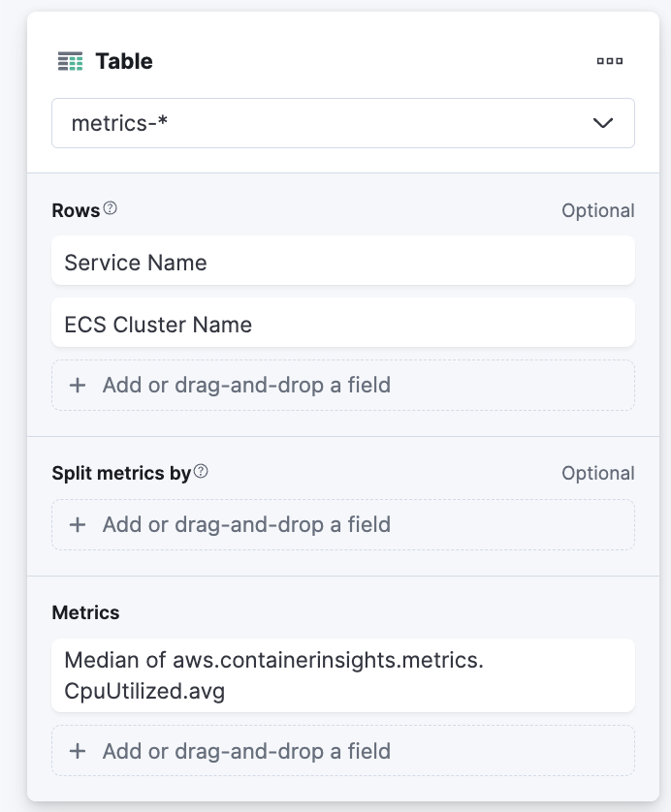Click the Optional text beside Rows
The image size is (671, 812).
(597, 210)
